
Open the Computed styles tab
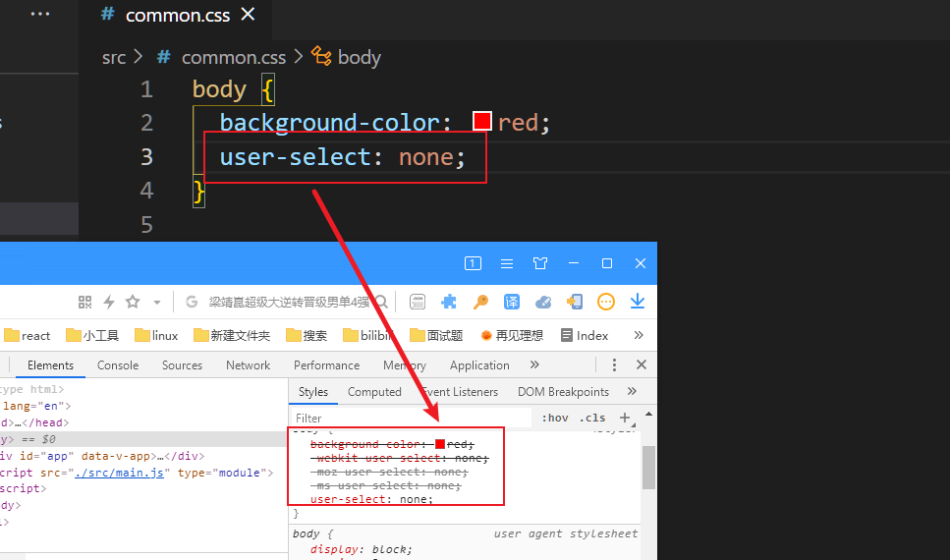click(374, 392)
